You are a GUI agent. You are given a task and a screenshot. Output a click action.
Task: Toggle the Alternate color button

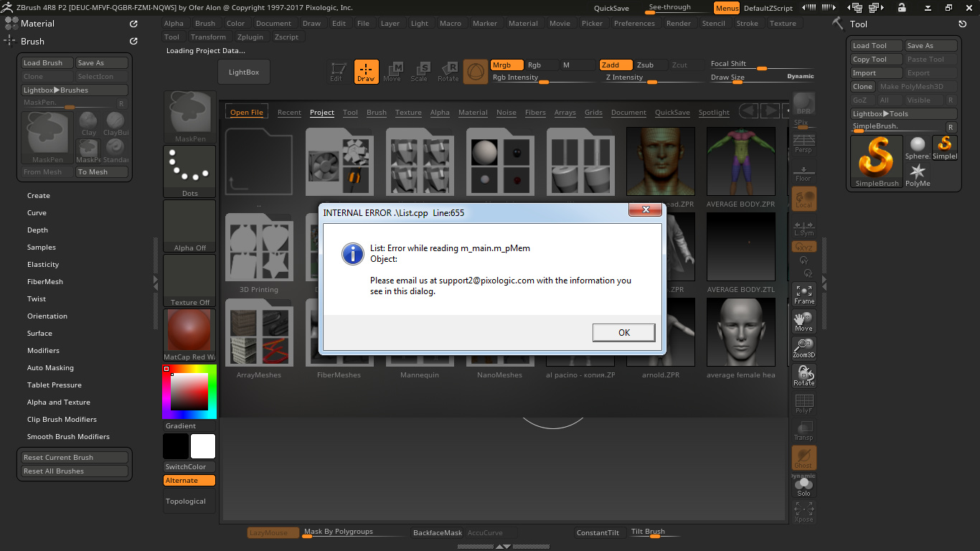click(189, 481)
